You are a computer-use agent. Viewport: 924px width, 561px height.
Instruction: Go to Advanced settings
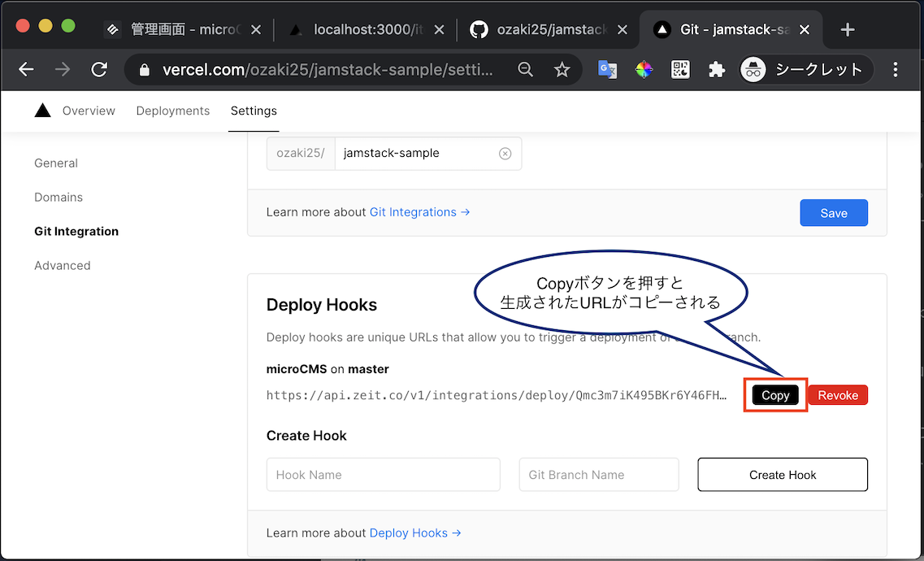(x=63, y=266)
